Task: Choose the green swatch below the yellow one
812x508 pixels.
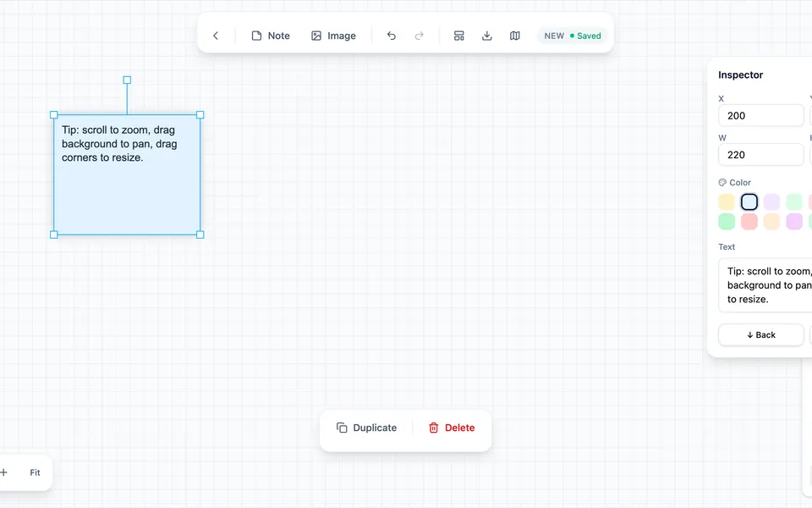Action: coord(727,221)
